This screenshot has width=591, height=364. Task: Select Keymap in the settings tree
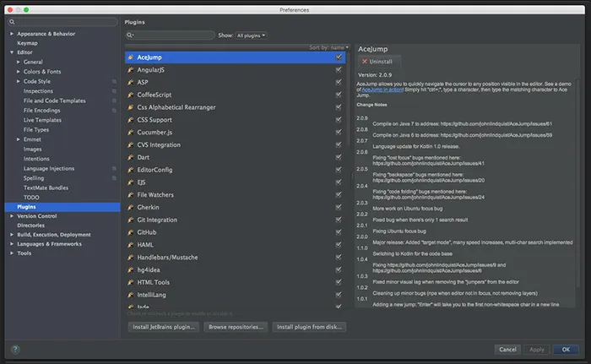27,42
